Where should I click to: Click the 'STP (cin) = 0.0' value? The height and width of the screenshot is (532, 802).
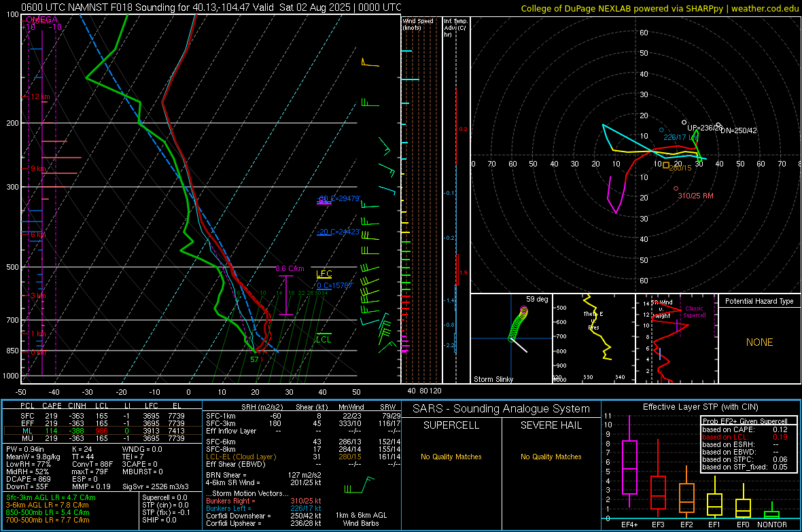[165, 505]
